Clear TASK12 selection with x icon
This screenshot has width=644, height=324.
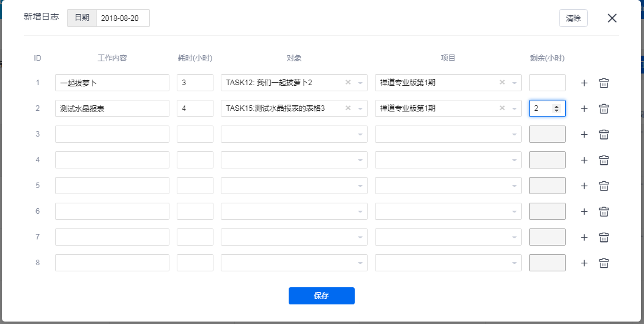[348, 83]
